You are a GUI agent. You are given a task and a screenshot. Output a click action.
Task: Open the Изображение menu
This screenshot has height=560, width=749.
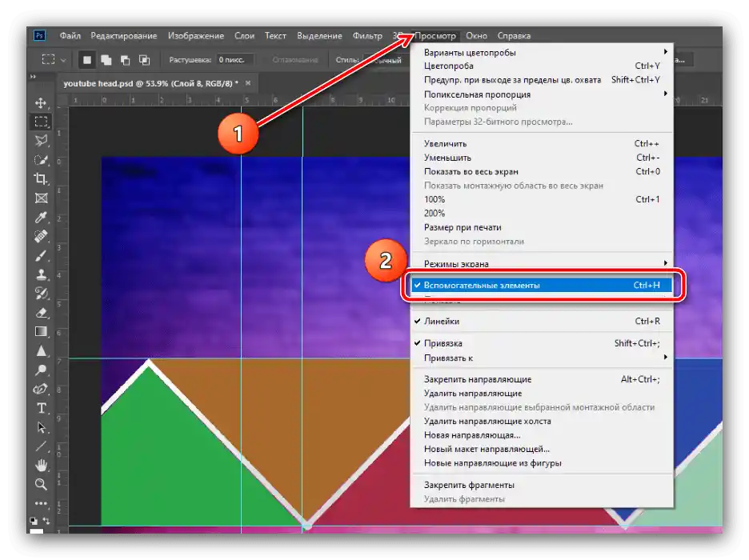(196, 36)
